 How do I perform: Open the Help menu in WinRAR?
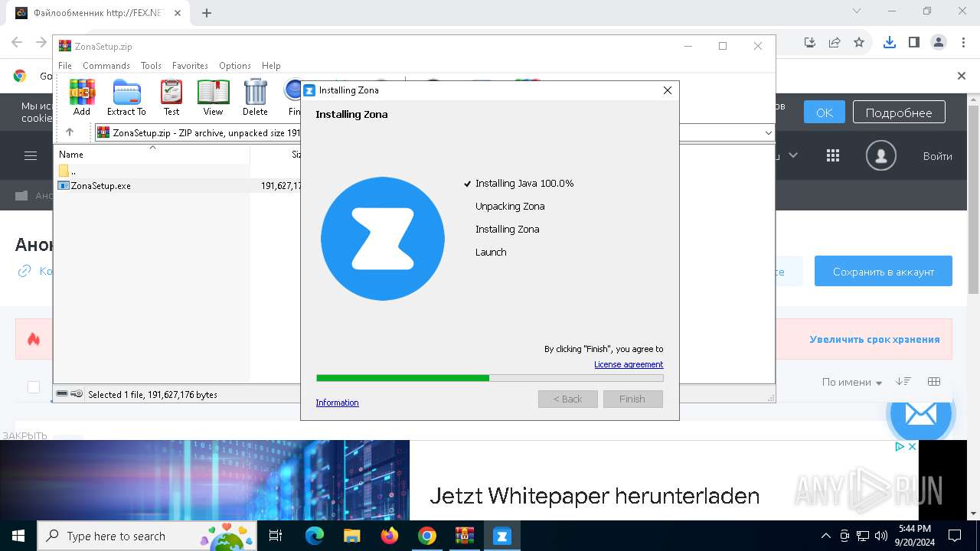pos(271,66)
